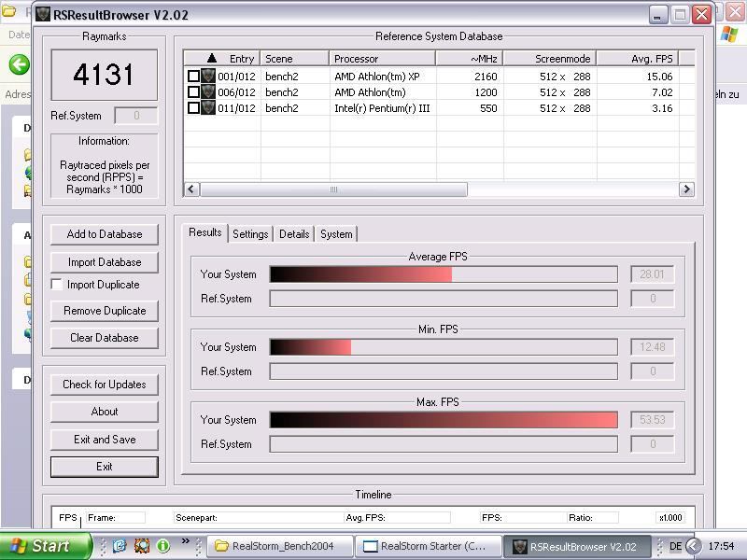Sort by the Avg. FPS column header
747x560 pixels.
tap(638, 59)
